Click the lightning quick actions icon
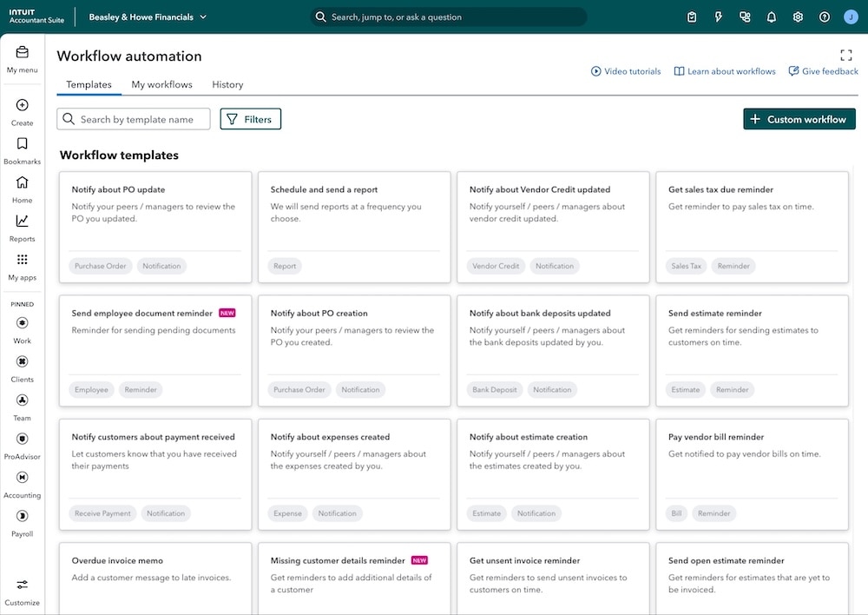Viewport: 868px width, 615px height. point(718,17)
